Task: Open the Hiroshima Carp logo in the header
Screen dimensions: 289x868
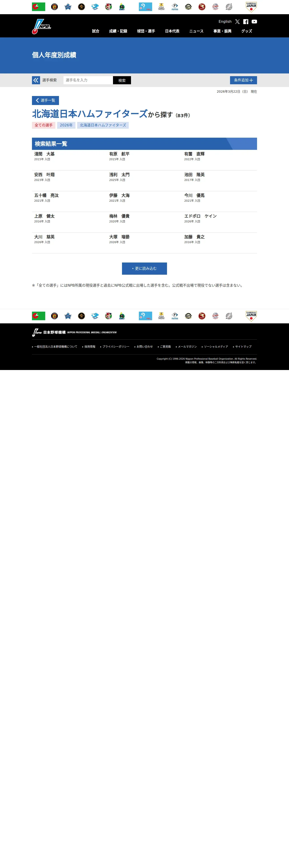Action: click(108, 7)
